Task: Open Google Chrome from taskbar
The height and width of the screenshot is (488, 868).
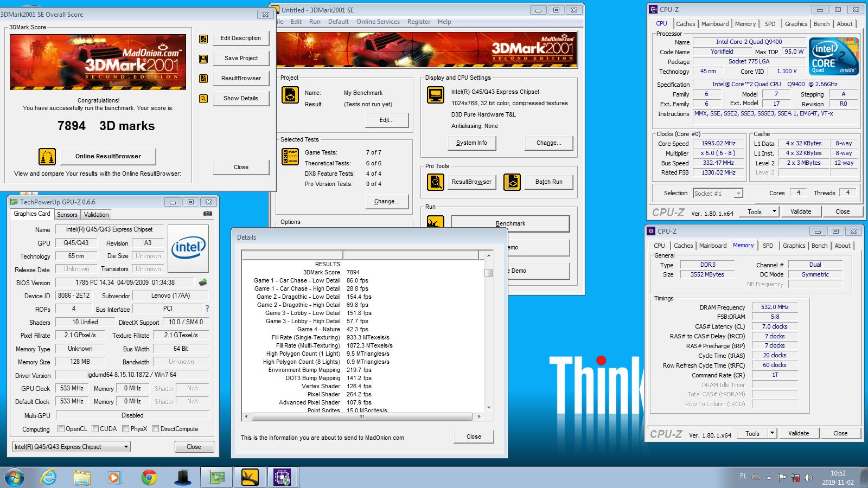Action: 149,477
